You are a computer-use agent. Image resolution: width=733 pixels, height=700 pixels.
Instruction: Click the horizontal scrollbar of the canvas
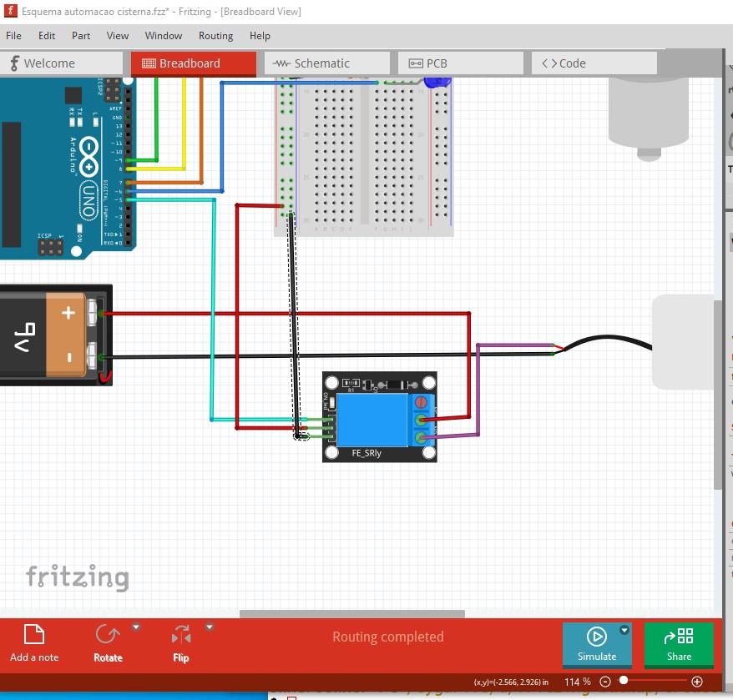click(352, 613)
